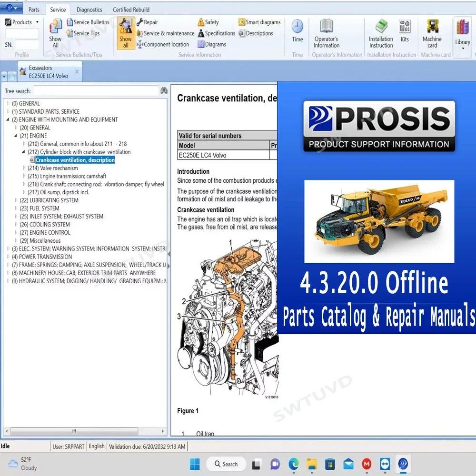476x476 pixels.
Task: Select the Specifications filter
Action: (x=217, y=33)
